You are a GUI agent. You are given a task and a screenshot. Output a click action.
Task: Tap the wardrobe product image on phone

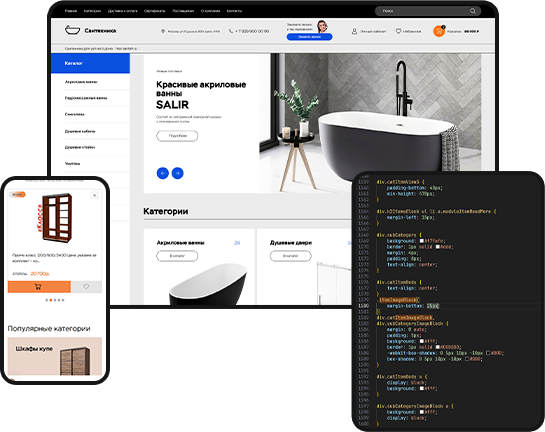pyautogui.click(x=56, y=218)
